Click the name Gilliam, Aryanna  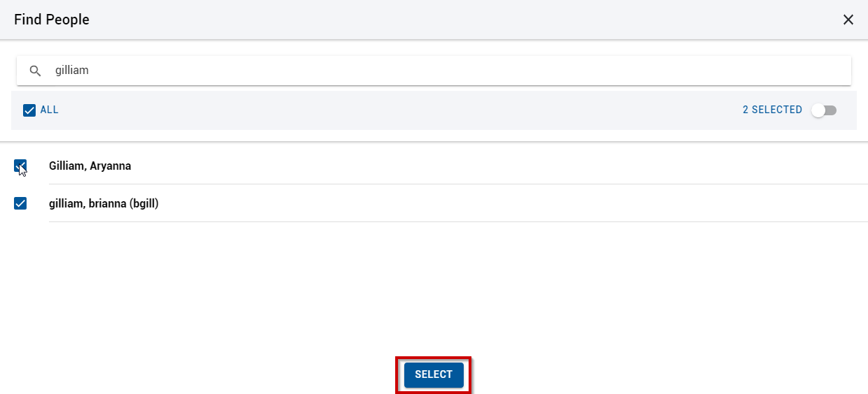click(90, 166)
